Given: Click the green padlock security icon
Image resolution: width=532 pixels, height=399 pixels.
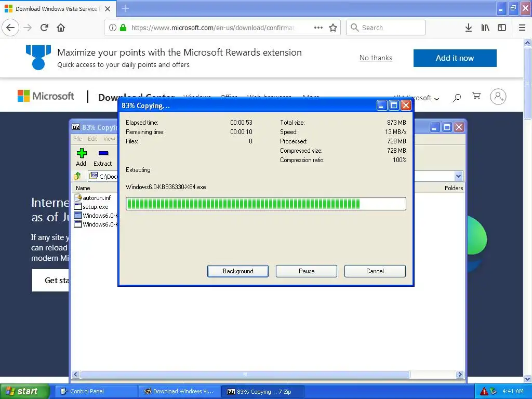Looking at the screenshot, I should (x=124, y=28).
